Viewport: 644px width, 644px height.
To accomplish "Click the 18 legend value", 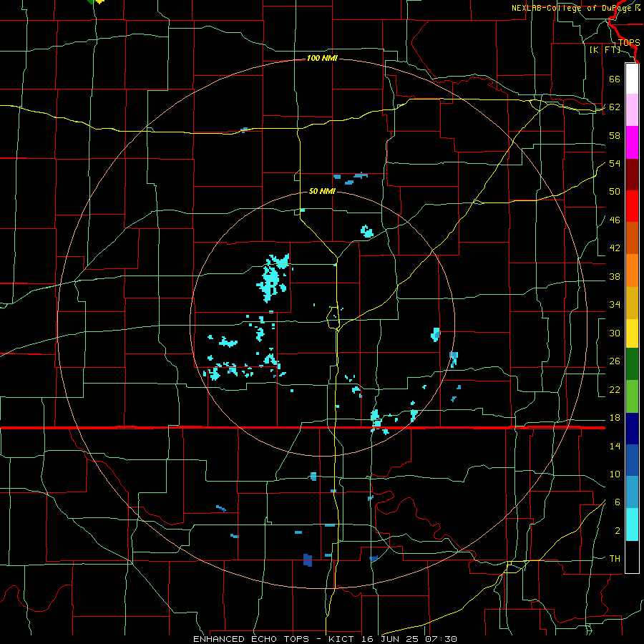I will coord(615,418).
